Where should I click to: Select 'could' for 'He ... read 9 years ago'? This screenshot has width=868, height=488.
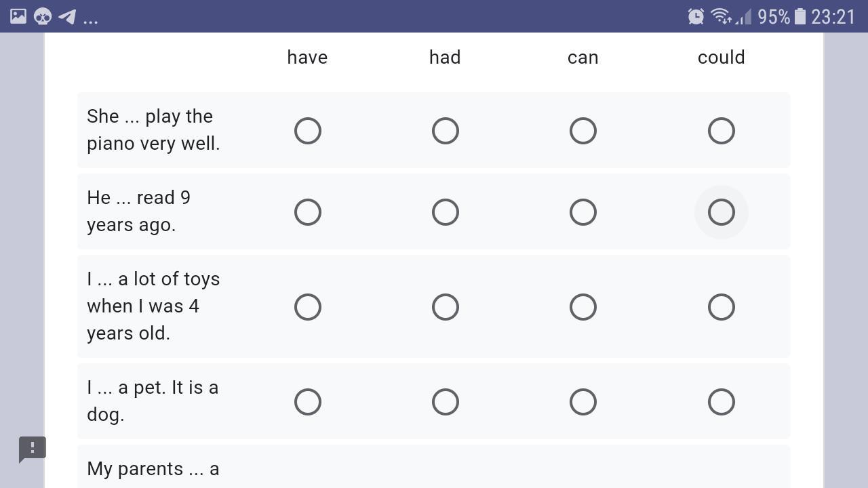tap(722, 212)
